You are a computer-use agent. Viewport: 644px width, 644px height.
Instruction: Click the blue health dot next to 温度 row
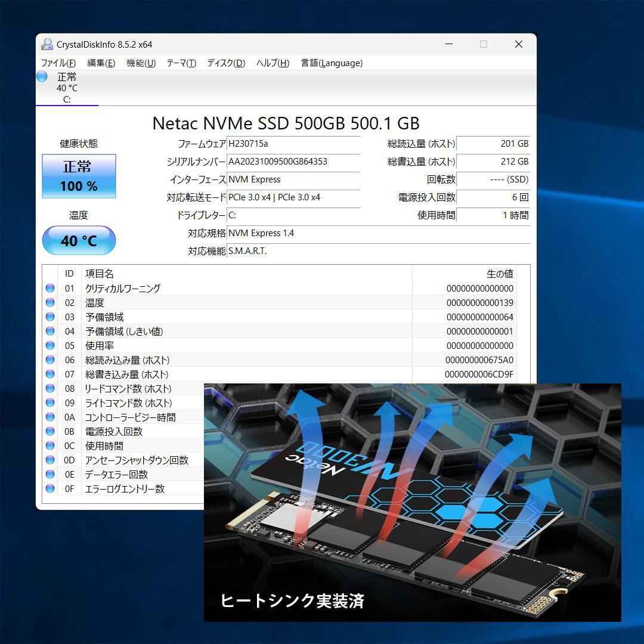coord(49,302)
